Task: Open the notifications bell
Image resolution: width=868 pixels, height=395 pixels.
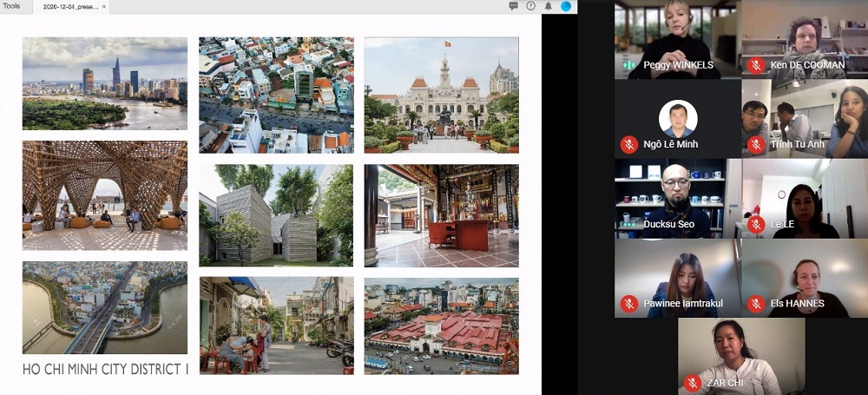Action: pos(549,6)
